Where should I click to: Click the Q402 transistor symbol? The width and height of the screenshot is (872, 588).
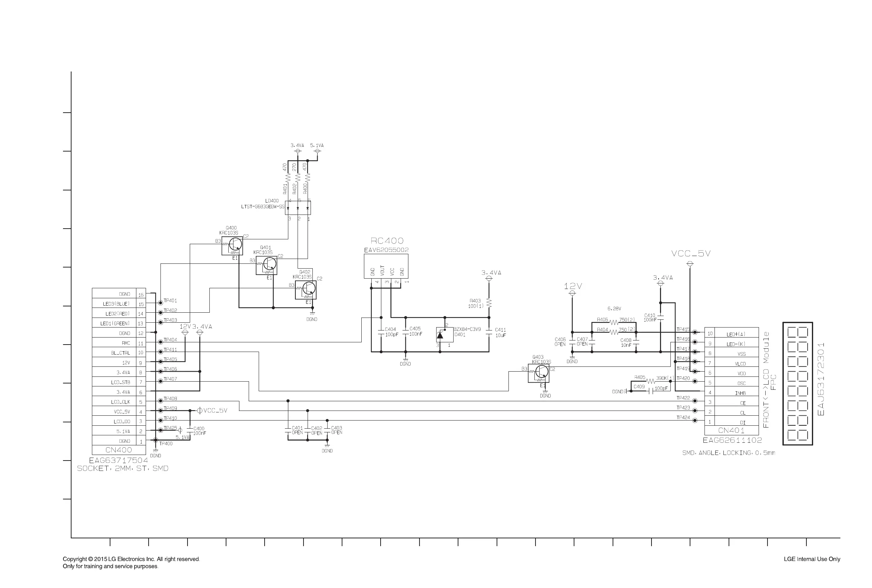click(x=308, y=288)
